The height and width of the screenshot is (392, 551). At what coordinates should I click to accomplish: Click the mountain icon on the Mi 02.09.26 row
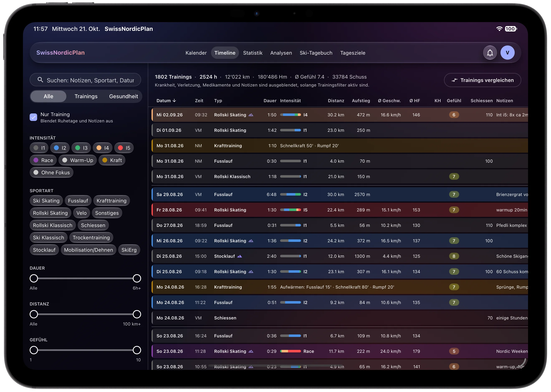pyautogui.click(x=251, y=115)
